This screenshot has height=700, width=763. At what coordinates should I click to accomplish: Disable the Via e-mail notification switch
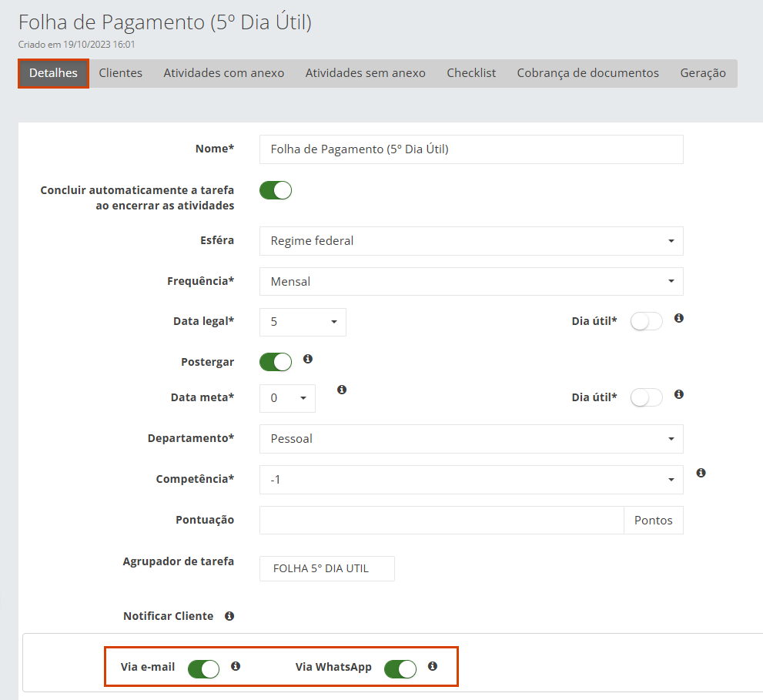[x=204, y=669]
